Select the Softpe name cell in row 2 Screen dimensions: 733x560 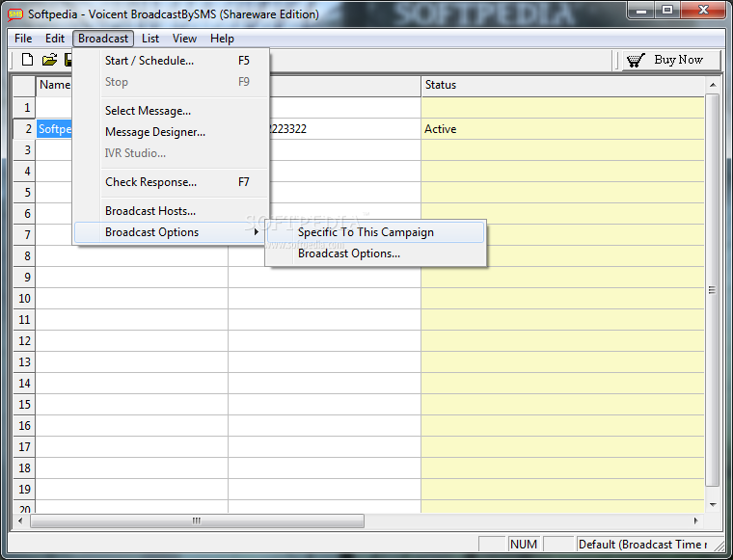pos(54,129)
